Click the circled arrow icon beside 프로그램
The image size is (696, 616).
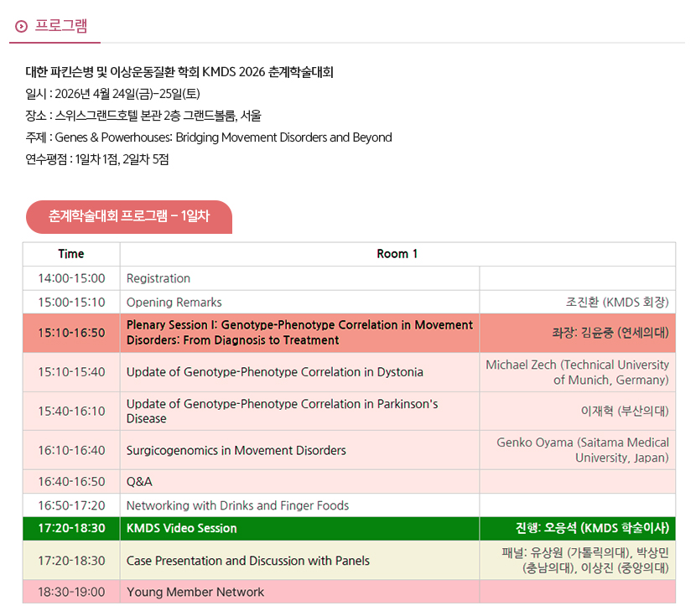(x=21, y=26)
